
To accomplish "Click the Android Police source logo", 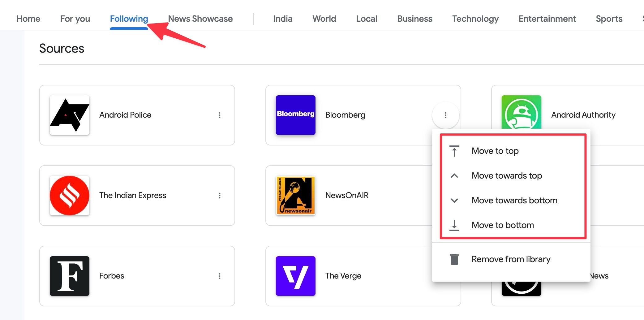I will (x=69, y=115).
